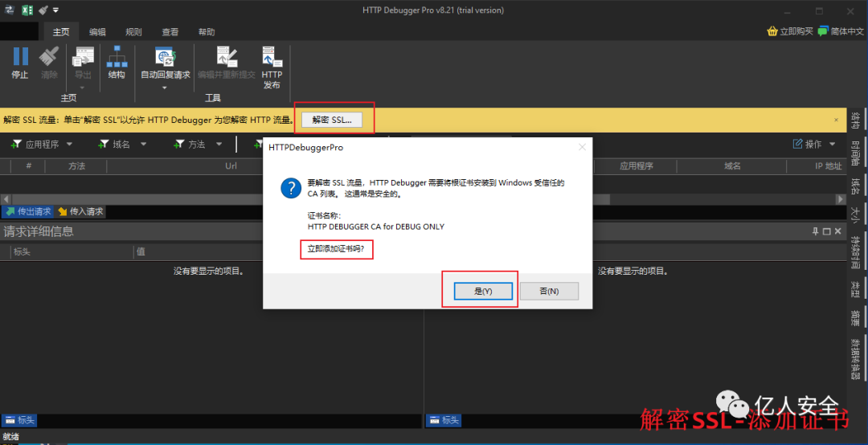This screenshot has width=868, height=445.
Task: Click the 标头 column header in details
Action: [x=23, y=252]
